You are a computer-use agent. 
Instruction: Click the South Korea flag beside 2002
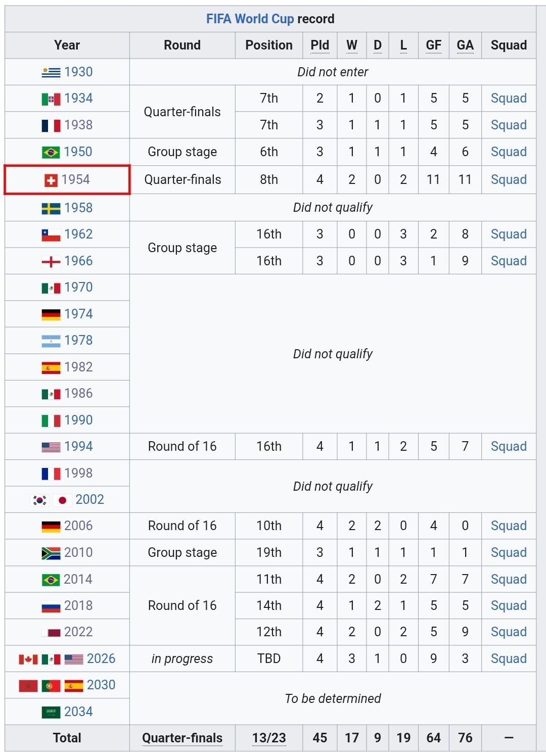click(x=40, y=500)
